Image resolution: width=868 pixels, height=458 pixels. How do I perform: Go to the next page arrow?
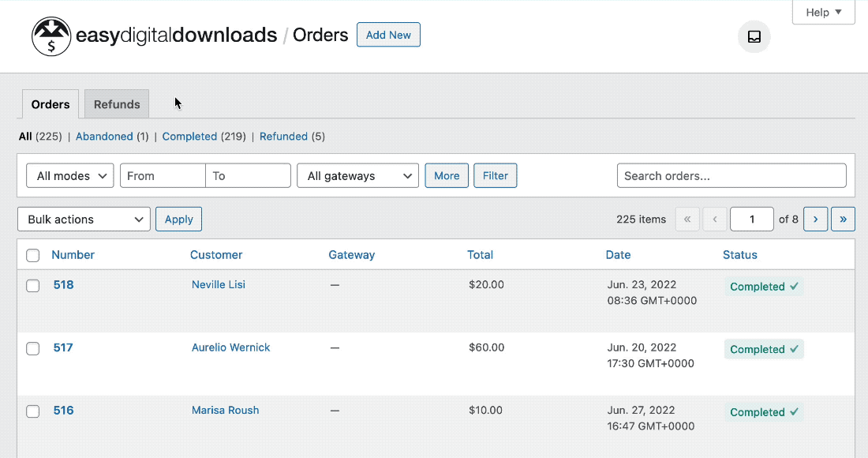pos(815,219)
